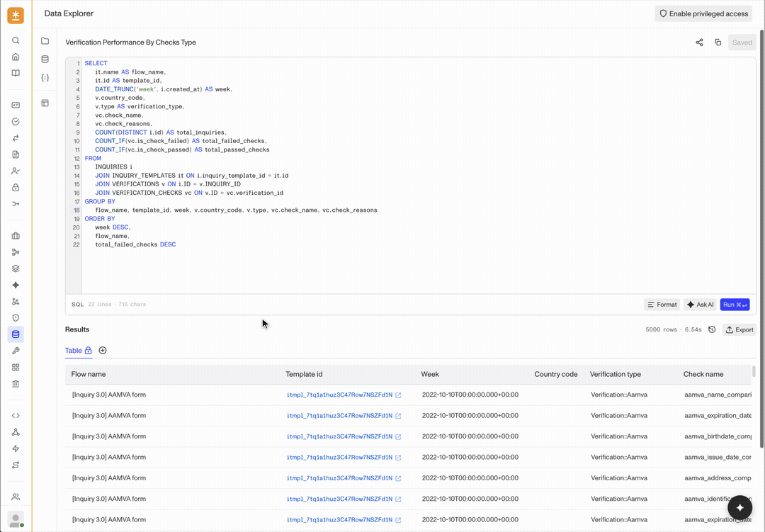Open the four-point sparkle sidebar icon
Image resolution: width=765 pixels, height=532 pixels.
point(16,285)
